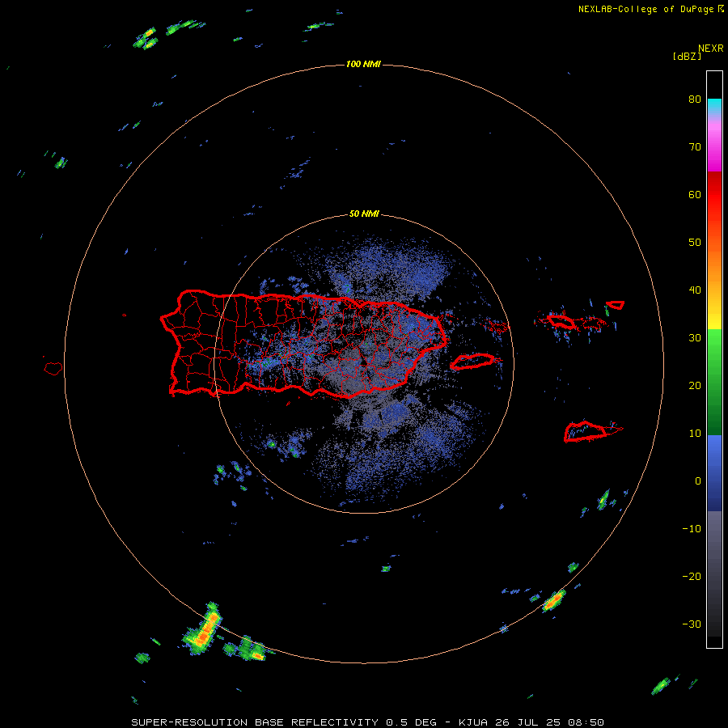Click the 50 NMI range ring label
The image size is (728, 728).
tap(364, 214)
